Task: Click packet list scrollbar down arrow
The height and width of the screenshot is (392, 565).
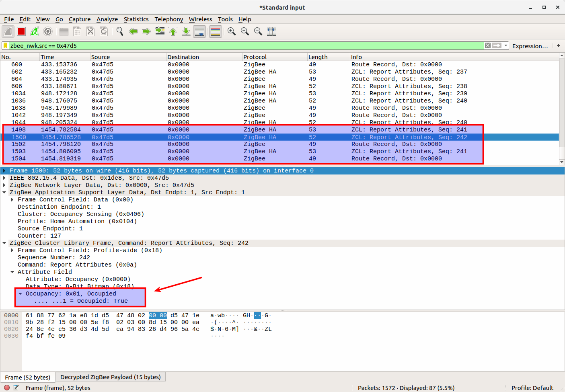Action: tap(562, 162)
